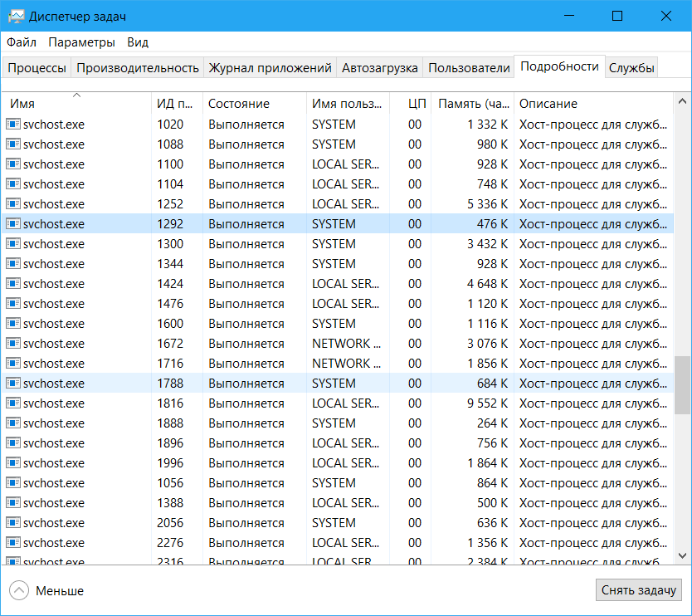Click memory value 3 076 K
This screenshot has height=616, width=692.
pos(487,343)
